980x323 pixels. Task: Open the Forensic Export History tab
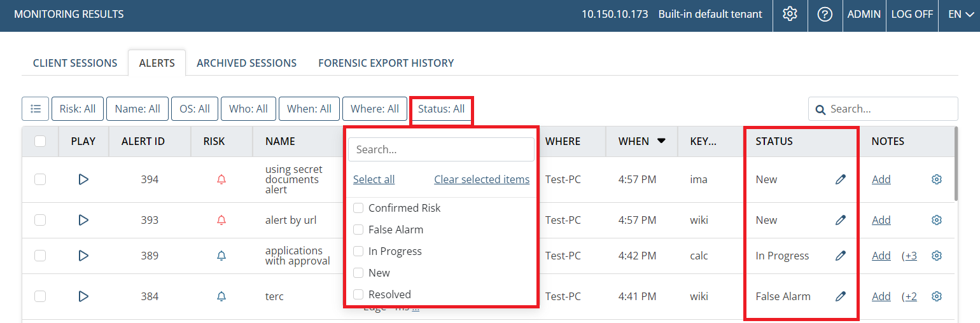click(x=386, y=63)
